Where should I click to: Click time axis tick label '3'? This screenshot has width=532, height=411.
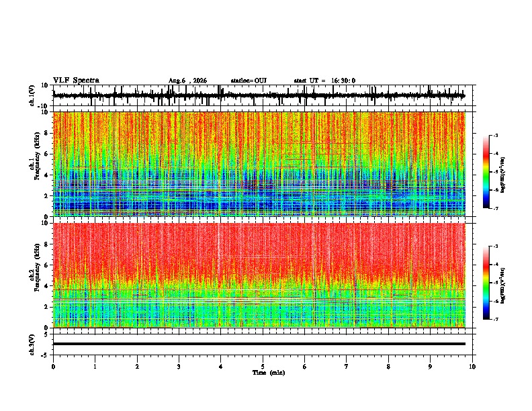coord(179,367)
